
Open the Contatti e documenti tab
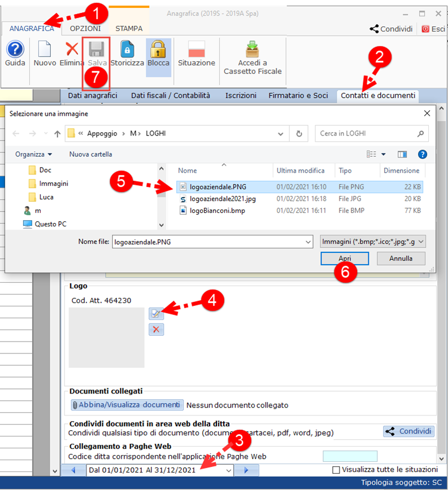[377, 95]
